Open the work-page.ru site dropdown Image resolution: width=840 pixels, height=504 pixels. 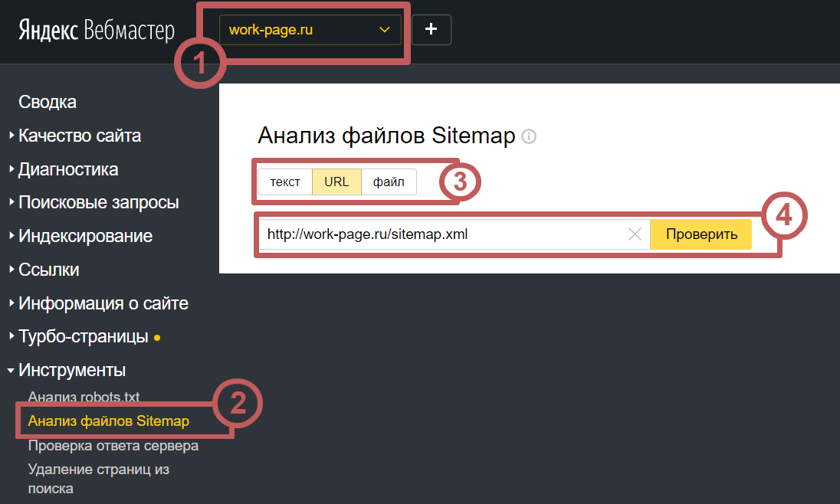pos(310,31)
